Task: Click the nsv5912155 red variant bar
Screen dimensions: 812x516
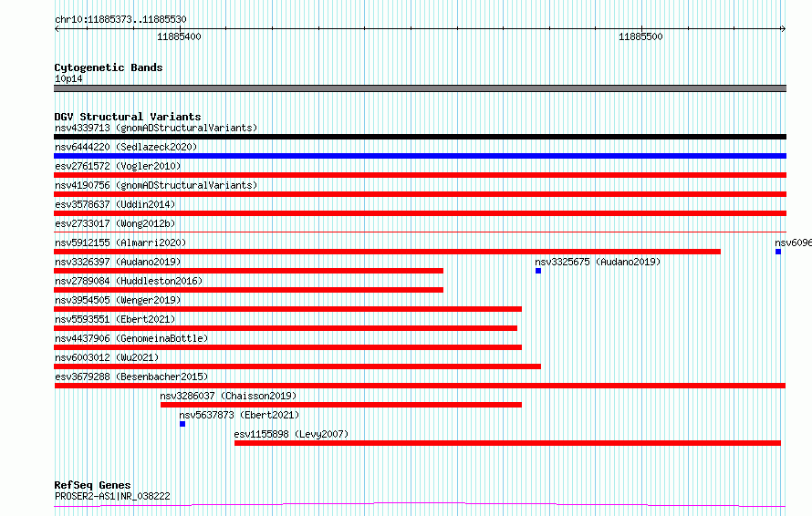Action: (x=388, y=252)
